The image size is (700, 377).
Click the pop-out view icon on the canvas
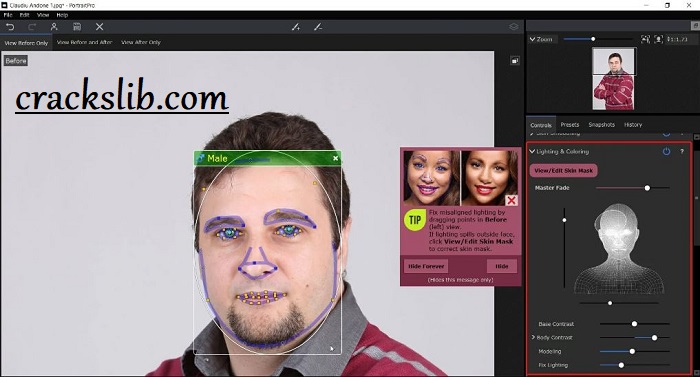[x=515, y=60]
